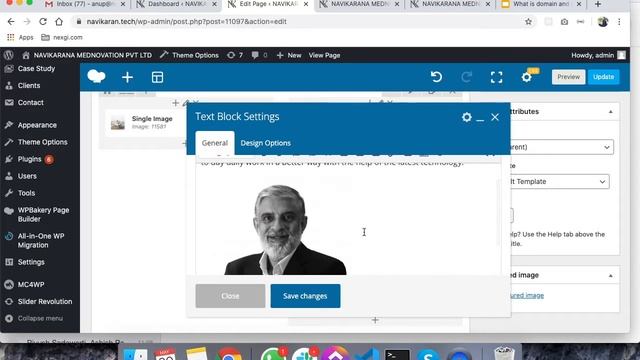Viewport: 640px width, 360px height.
Task: Click the Update button
Action: (x=604, y=77)
